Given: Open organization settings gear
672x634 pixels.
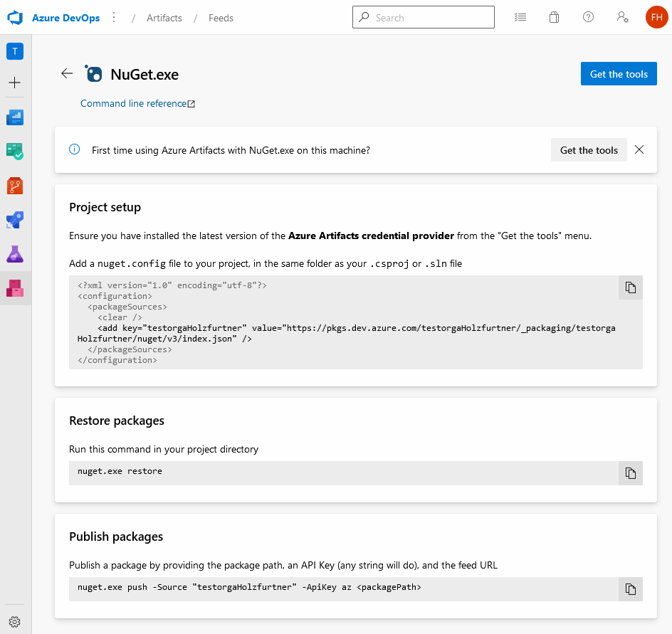Looking at the screenshot, I should tap(14, 620).
